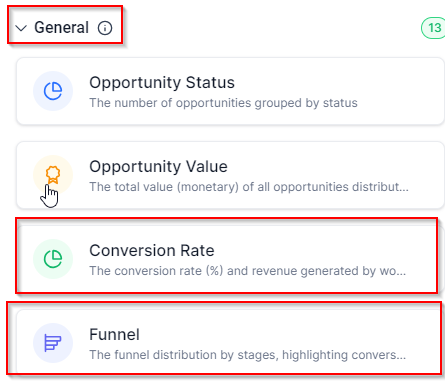
Task: Click the Opportunity Value monetary description
Action: [249, 187]
